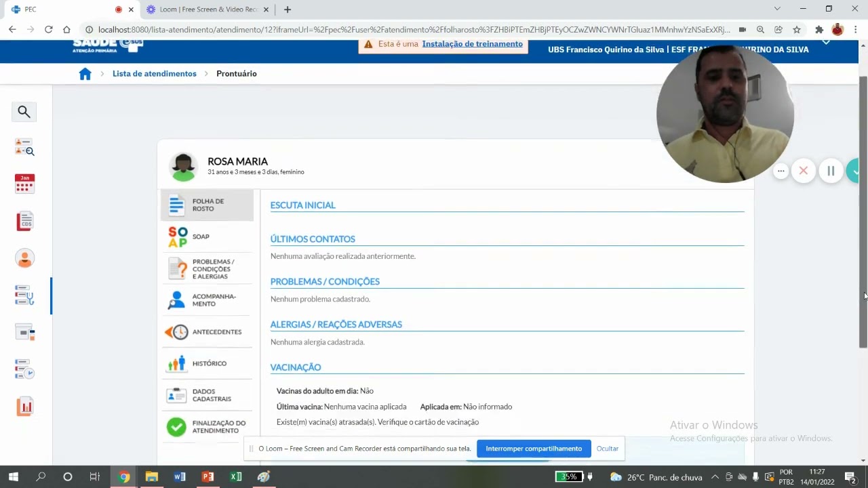Open Windows Start menu
The height and width of the screenshot is (488, 868).
pos(13,476)
